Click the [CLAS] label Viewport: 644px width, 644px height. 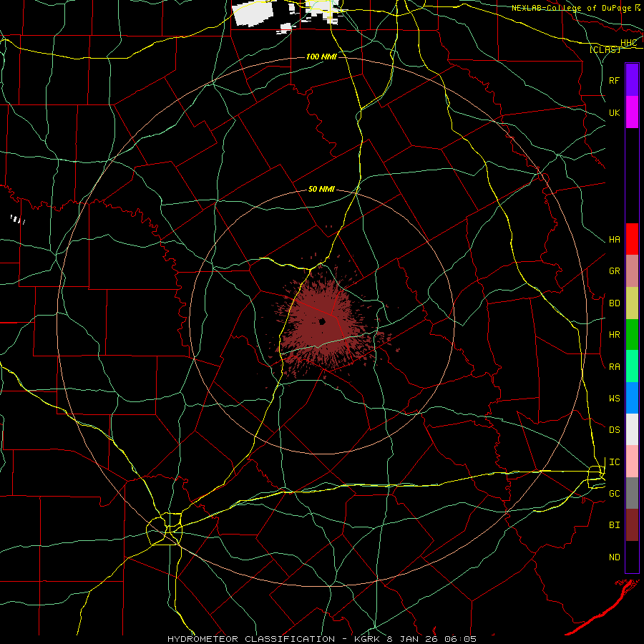click(605, 50)
